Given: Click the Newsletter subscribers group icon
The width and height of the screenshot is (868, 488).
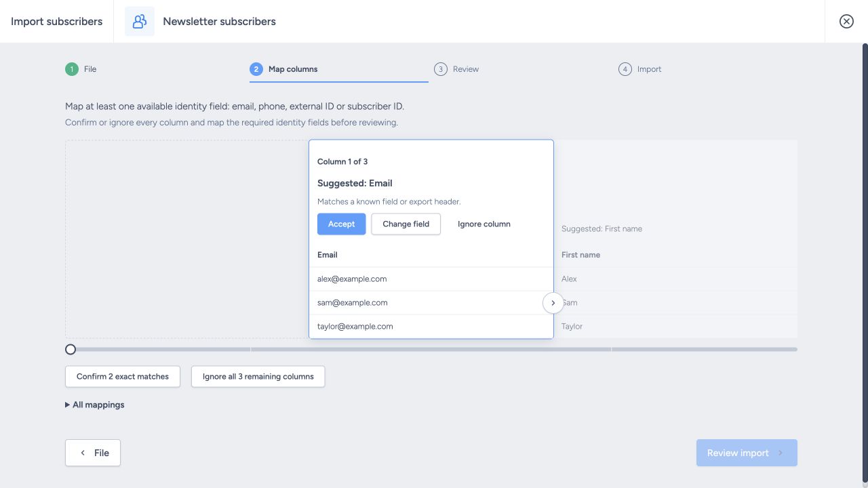Looking at the screenshot, I should click(140, 21).
